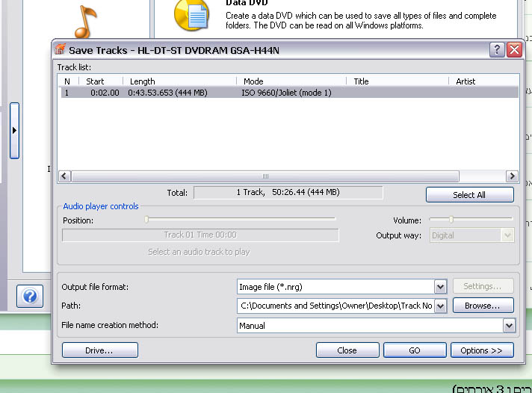Click the Volume slider handle
Image resolution: width=532 pixels, height=393 pixels.
pyautogui.click(x=451, y=219)
